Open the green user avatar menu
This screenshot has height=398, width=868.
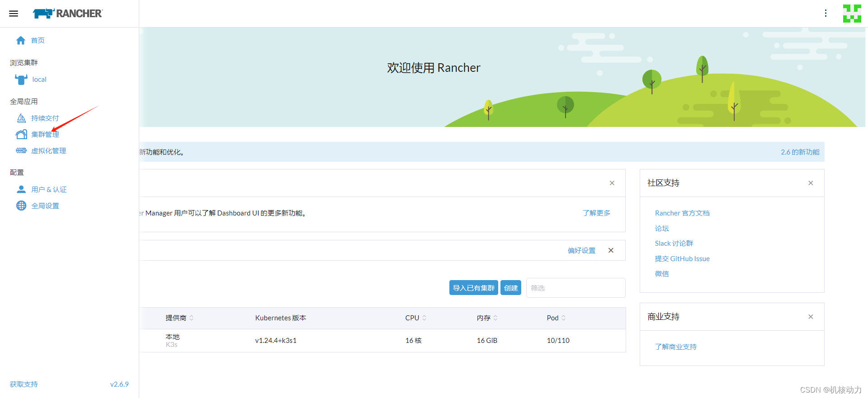(852, 14)
